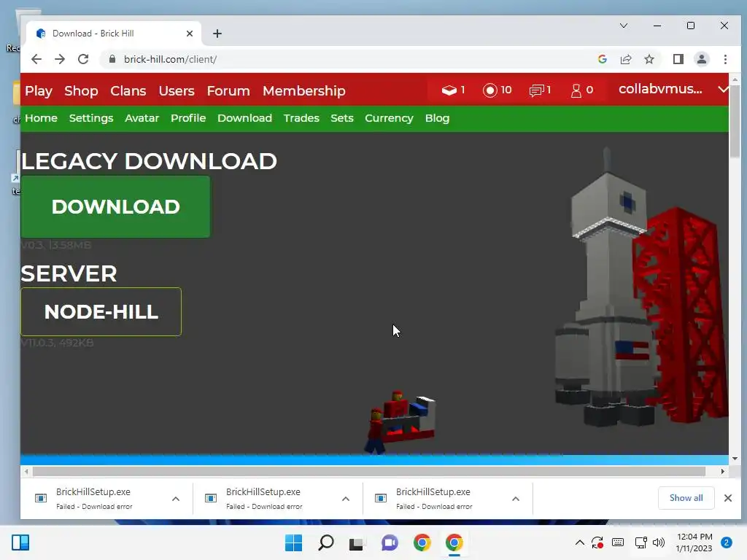This screenshot has width=747, height=560.
Task: Open the Shop page
Action: [x=81, y=90]
